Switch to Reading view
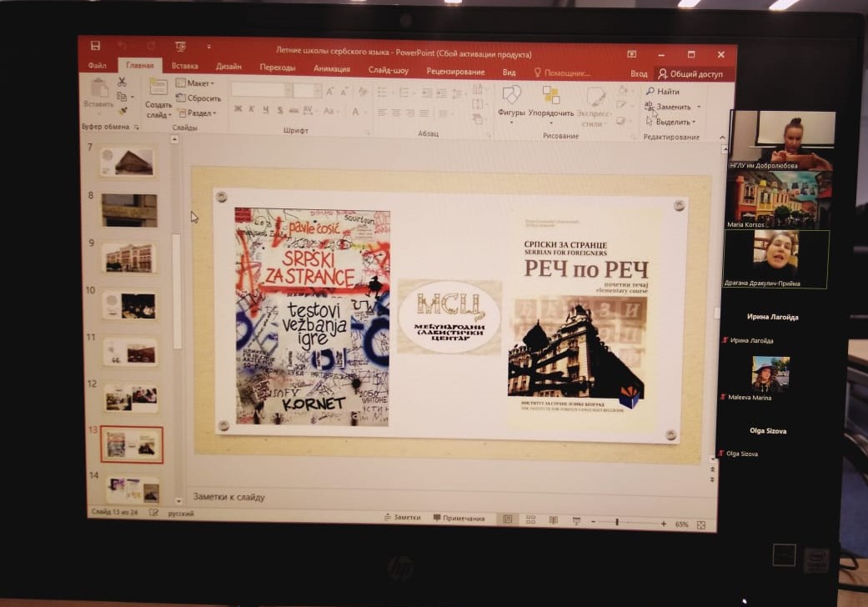 coord(553,520)
